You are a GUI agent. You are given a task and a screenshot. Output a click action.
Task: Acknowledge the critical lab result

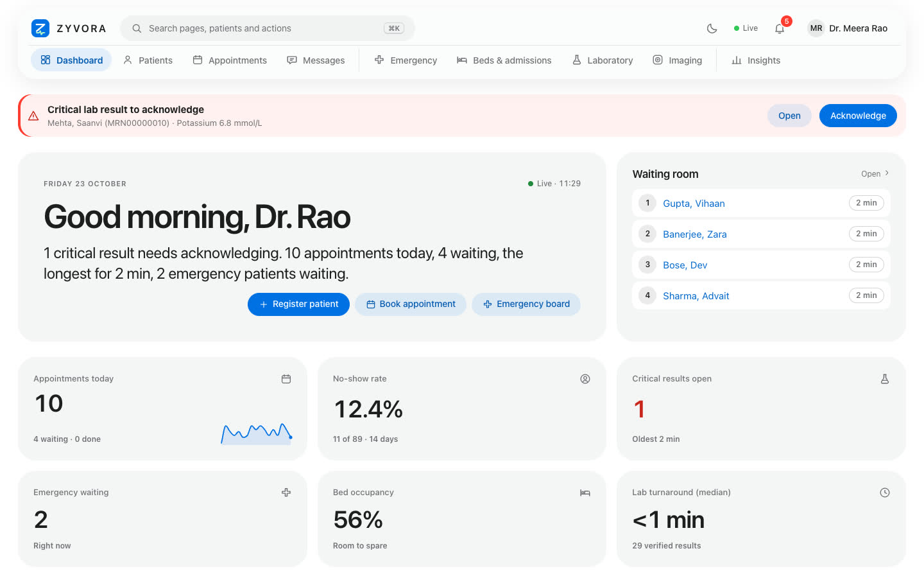pyautogui.click(x=858, y=116)
